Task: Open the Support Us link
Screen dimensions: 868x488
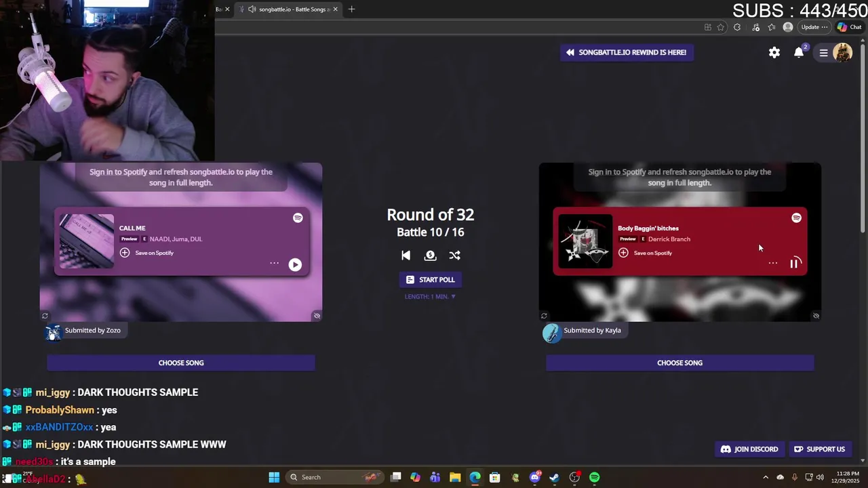Action: pyautogui.click(x=819, y=449)
